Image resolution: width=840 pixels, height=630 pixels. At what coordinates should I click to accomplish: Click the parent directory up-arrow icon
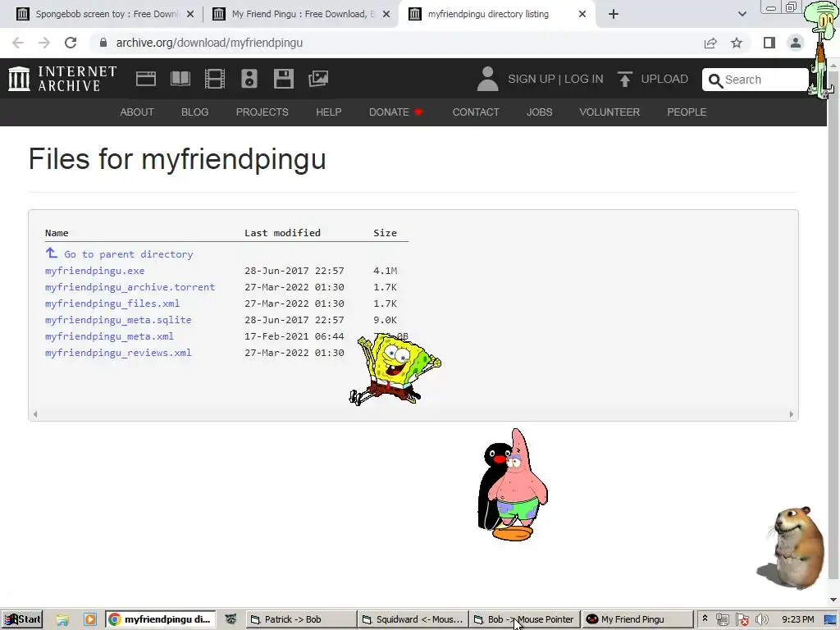click(x=52, y=253)
